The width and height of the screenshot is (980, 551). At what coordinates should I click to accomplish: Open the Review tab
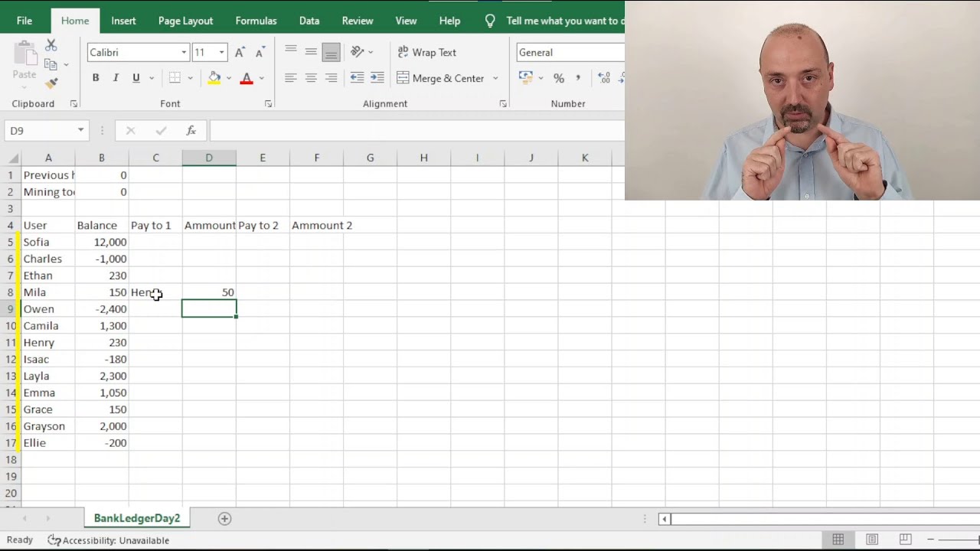click(x=358, y=21)
